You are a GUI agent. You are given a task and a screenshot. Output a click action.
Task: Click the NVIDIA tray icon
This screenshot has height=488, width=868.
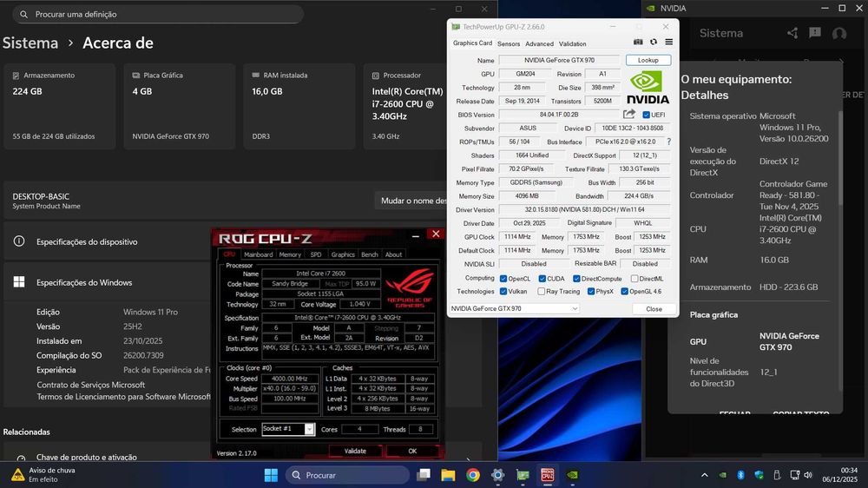pyautogui.click(x=722, y=475)
